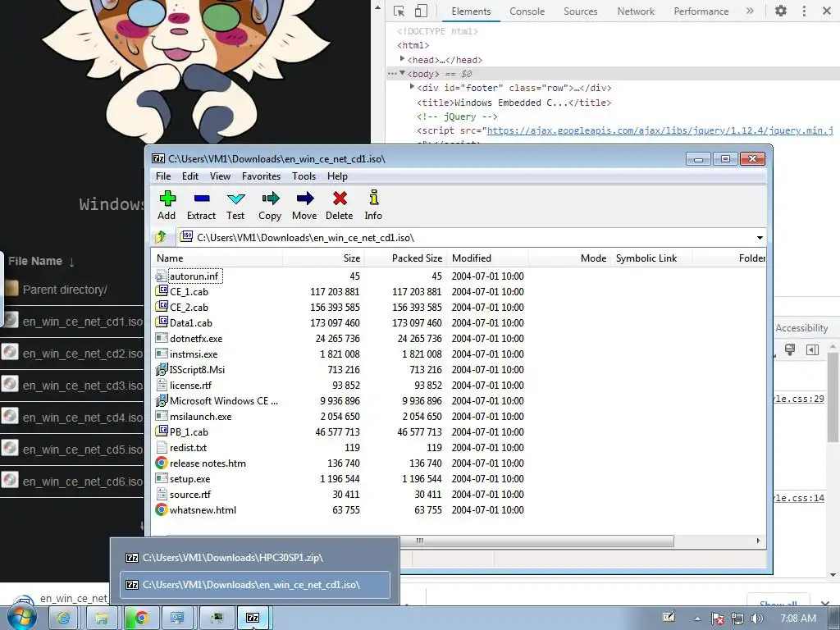Image resolution: width=840 pixels, height=630 pixels.
Task: Select Microsoft Windows CE installer file
Action: tap(224, 400)
